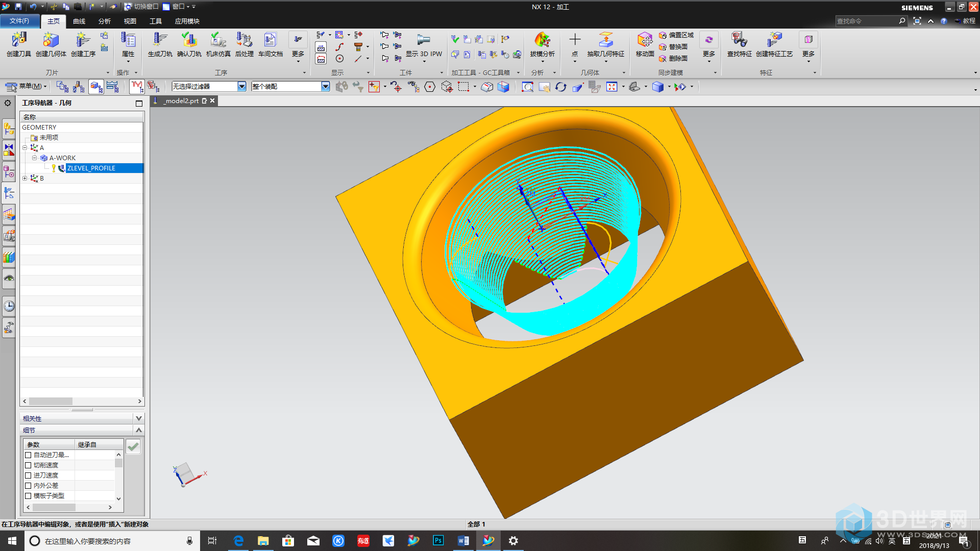This screenshot has width=980, height=551.
Task: Click the 查找命令 search field
Action: pyautogui.click(x=866, y=21)
